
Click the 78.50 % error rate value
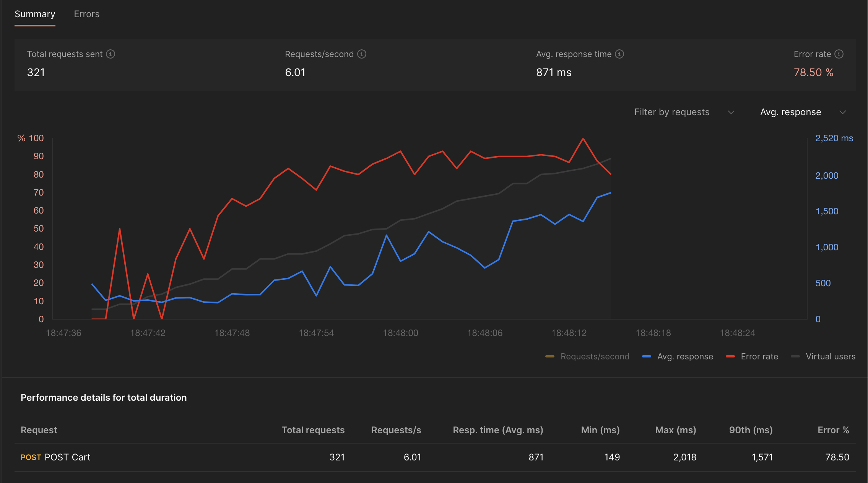point(813,72)
